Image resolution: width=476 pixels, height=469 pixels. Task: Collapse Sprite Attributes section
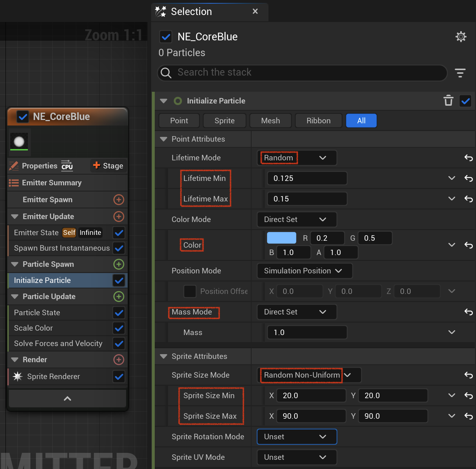pyautogui.click(x=164, y=356)
